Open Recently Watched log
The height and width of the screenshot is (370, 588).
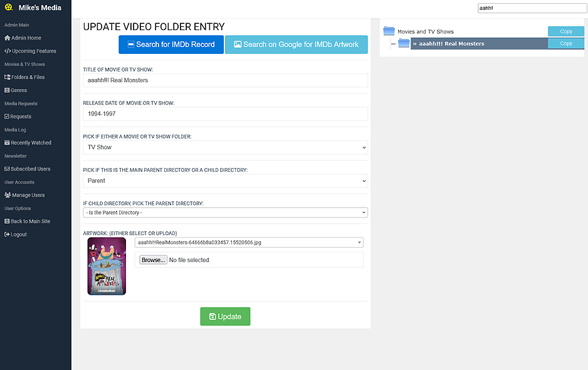[31, 143]
